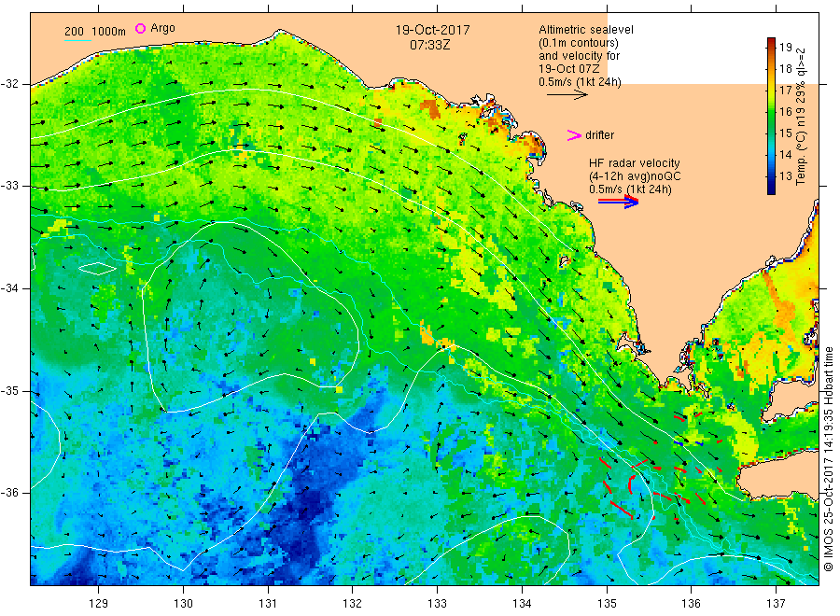This screenshot has height=616, width=840.
Task: Click the '200 1000m' depth legend text
Action: click(x=95, y=32)
